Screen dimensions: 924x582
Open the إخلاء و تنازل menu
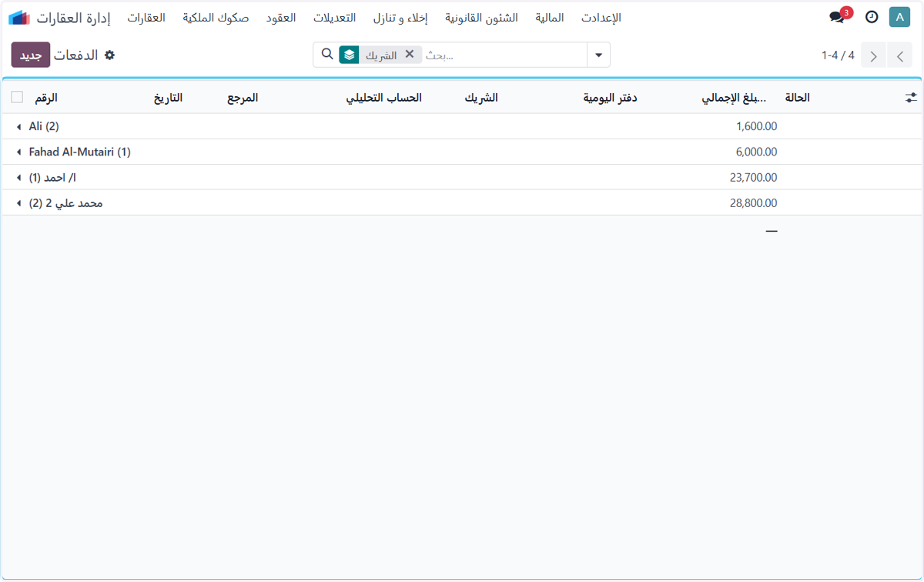click(400, 18)
